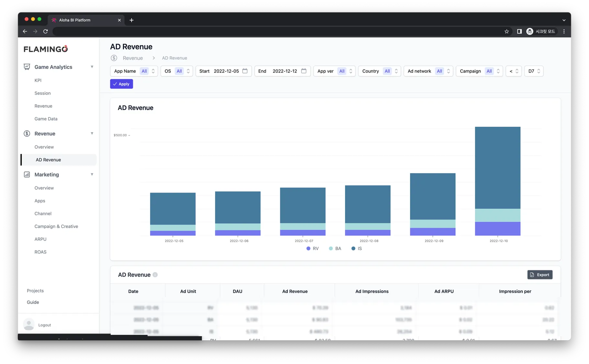The width and height of the screenshot is (589, 364).
Task: Click the info icon beside AD Revenue table
Action: 155,275
